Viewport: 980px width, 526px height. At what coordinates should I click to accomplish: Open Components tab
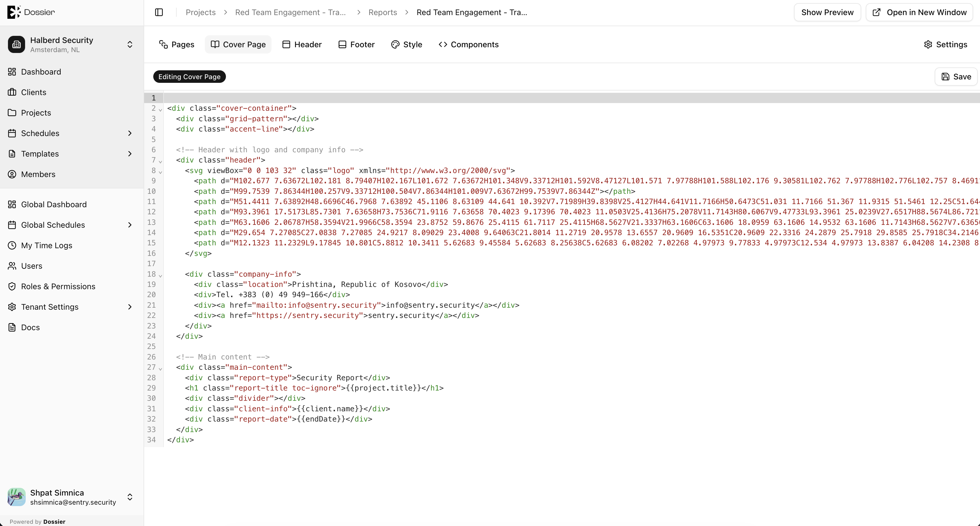click(x=469, y=44)
